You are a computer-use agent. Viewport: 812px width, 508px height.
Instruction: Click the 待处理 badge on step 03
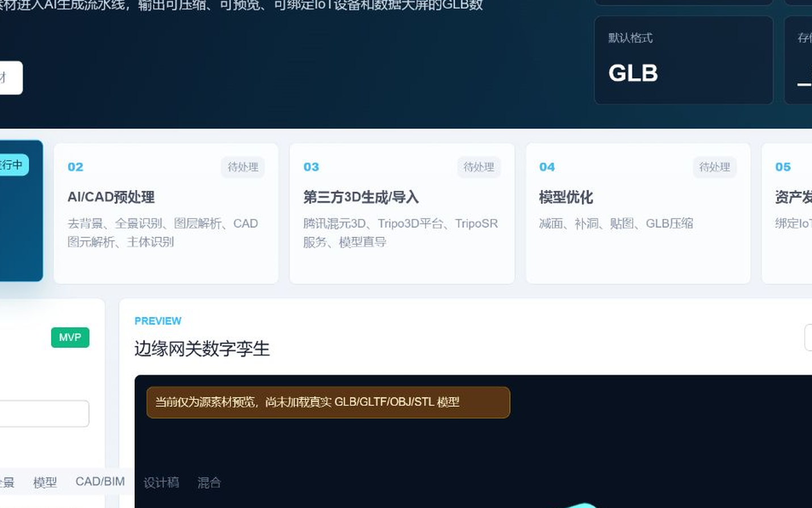[x=479, y=167]
